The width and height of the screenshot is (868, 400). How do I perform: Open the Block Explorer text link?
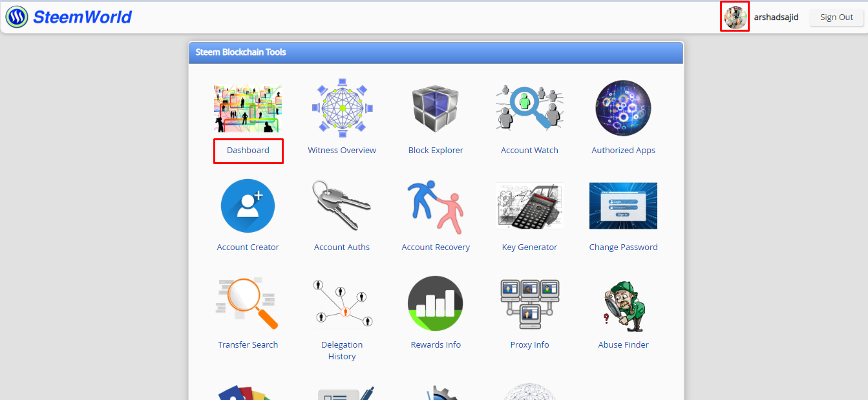pyautogui.click(x=436, y=150)
